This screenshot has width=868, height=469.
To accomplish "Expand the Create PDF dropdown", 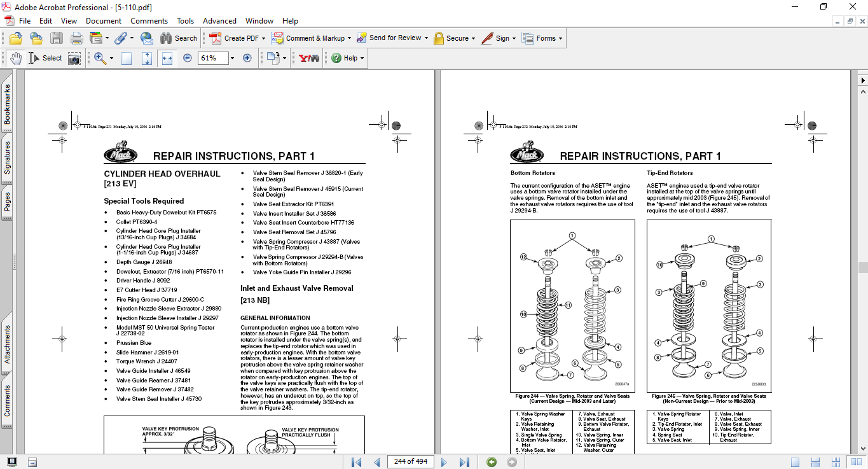I will [263, 38].
